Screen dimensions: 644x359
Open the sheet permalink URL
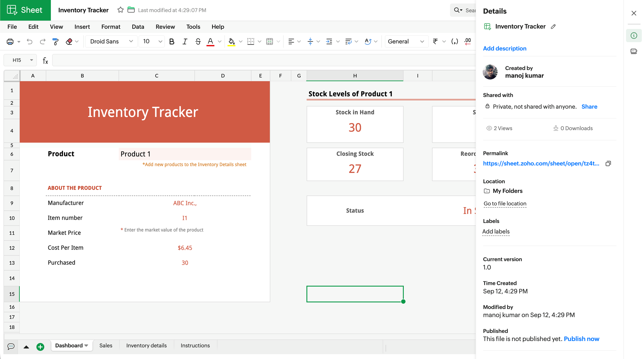[x=541, y=163]
